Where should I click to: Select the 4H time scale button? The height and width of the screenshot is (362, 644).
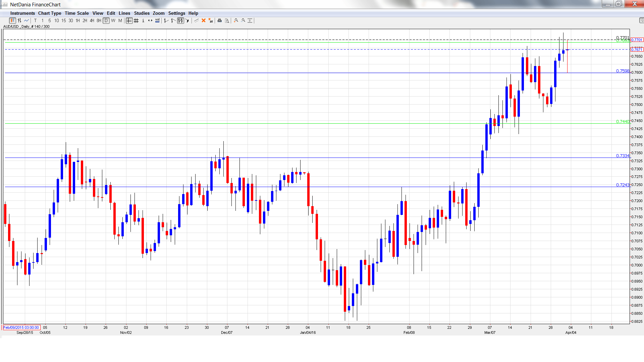click(x=92, y=21)
